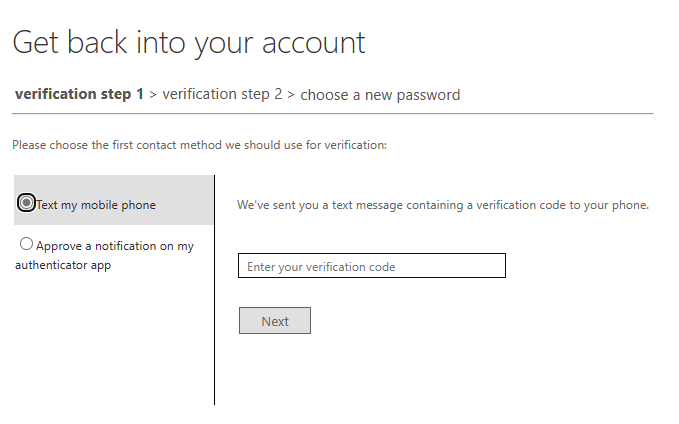Click the vertical divider between options and form
Screen dimensions: 679x424
coord(214,290)
